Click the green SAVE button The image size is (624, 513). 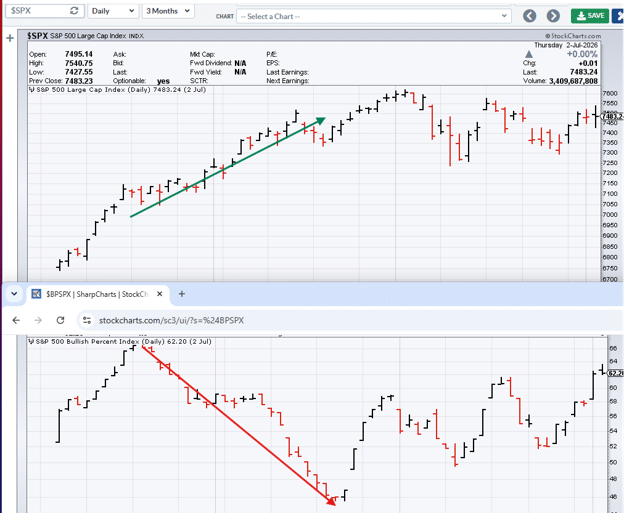(x=590, y=16)
